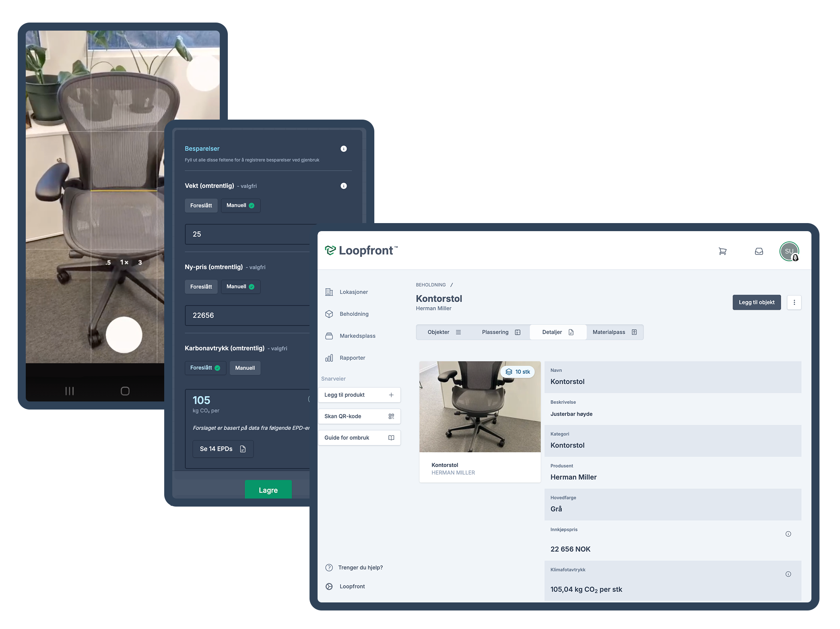The height and width of the screenshot is (629, 840).
Task: Switch to the Materialpass tab
Action: (614, 332)
